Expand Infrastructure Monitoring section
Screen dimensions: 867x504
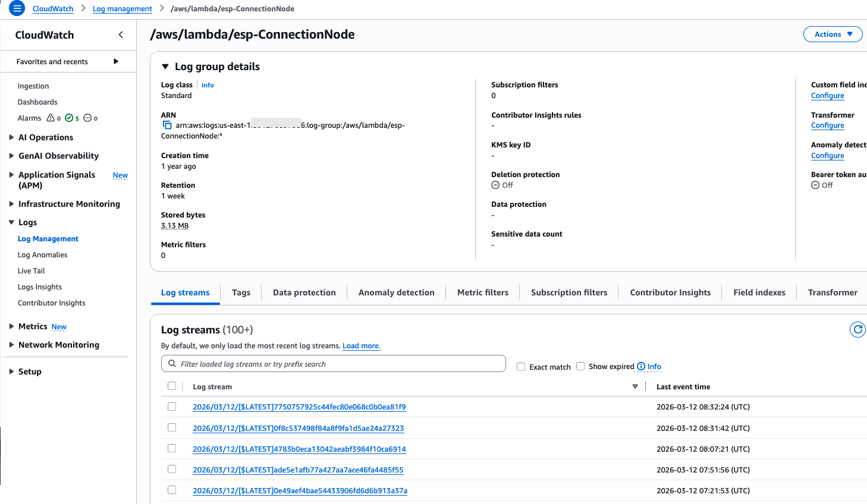[x=11, y=204]
